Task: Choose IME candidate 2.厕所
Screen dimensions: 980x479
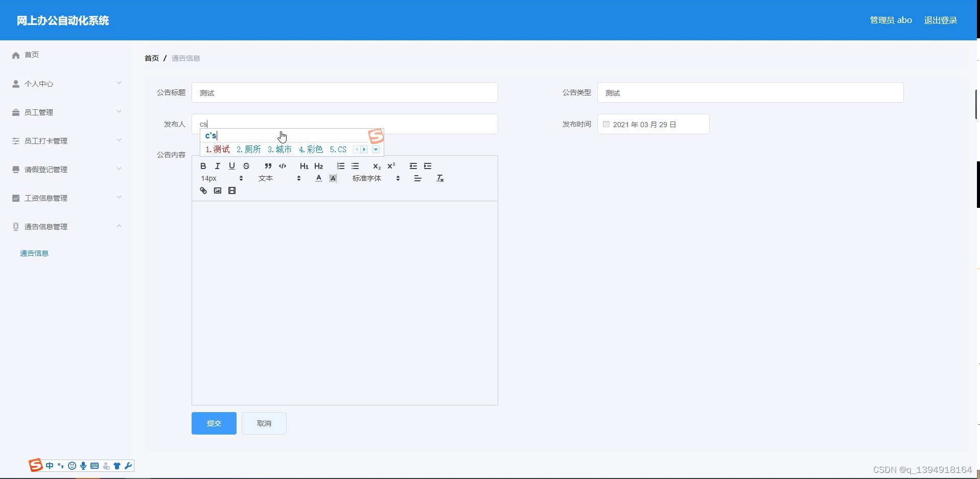Action: point(248,149)
